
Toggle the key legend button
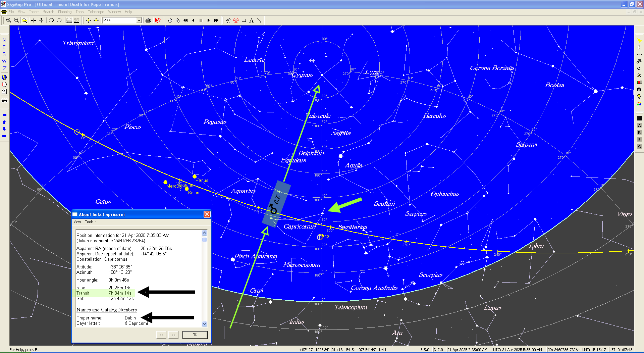4,101
